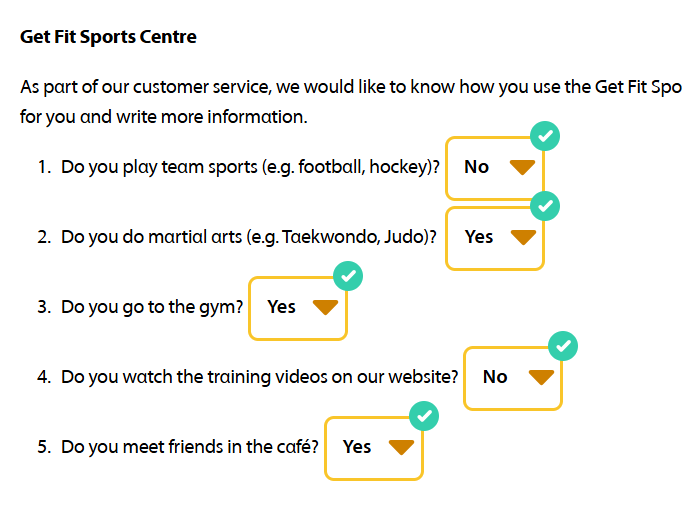Click question 2 text about martial arts

pyautogui.click(x=249, y=237)
